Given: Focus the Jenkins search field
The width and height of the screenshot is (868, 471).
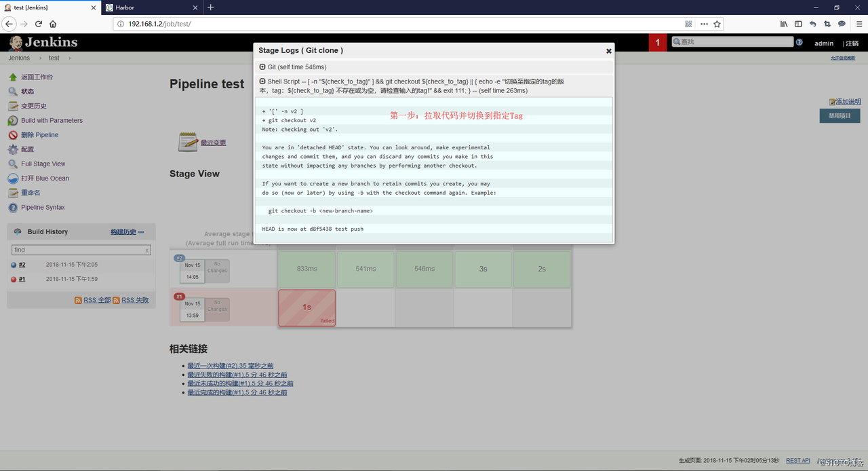Looking at the screenshot, I should 732,42.
